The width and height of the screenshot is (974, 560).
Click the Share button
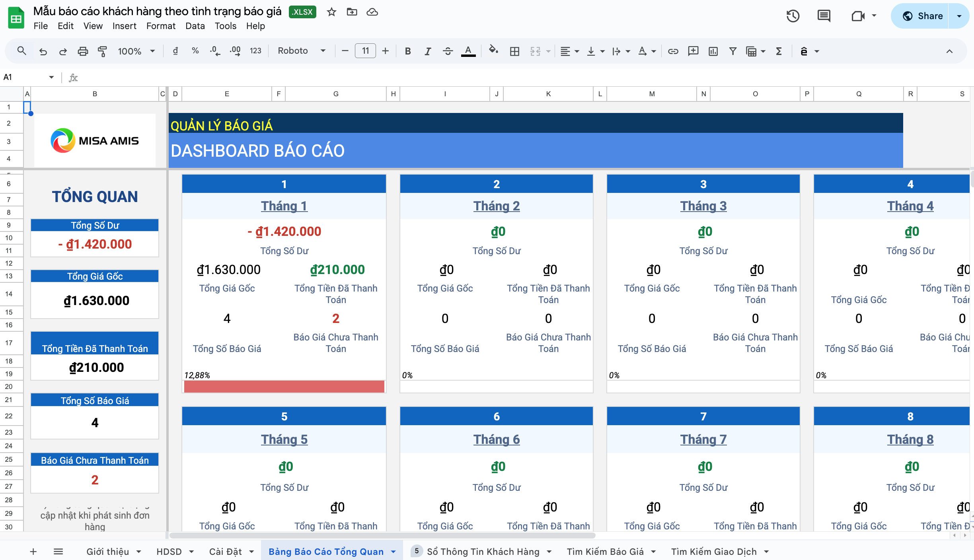pyautogui.click(x=922, y=16)
